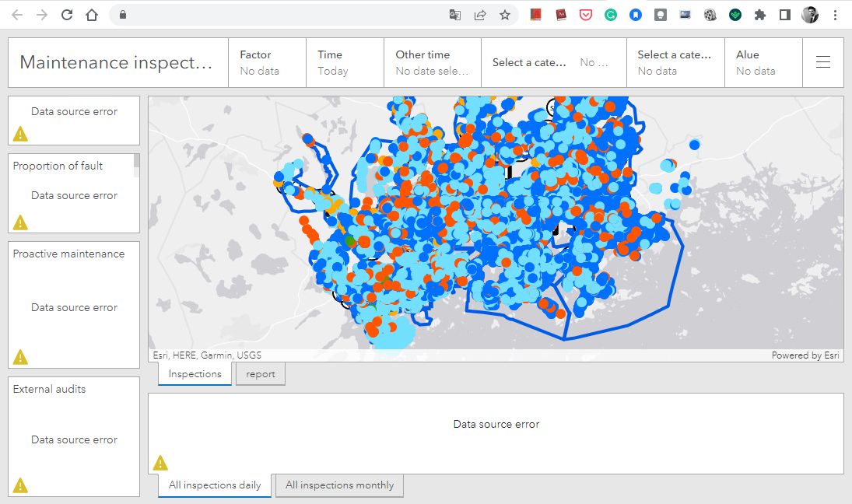The height and width of the screenshot is (504, 852).
Task: Click the Data source error warning triangle under External audits
Action: (x=21, y=485)
